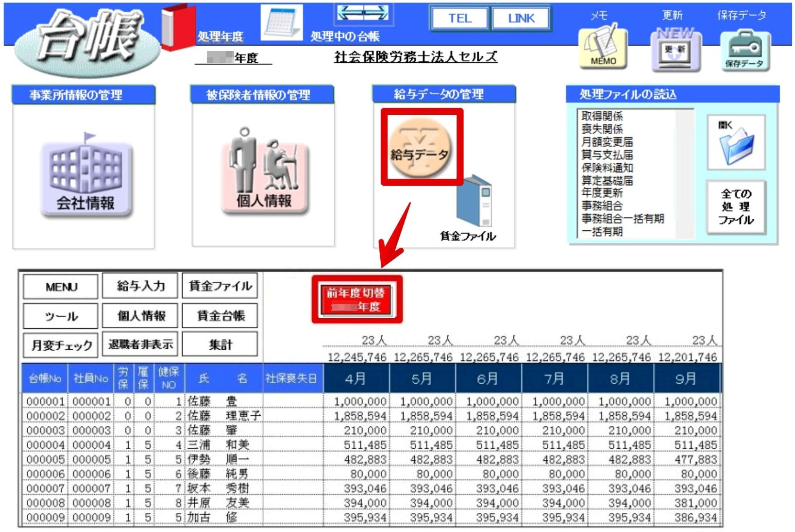
Task: Click the 個人情報 button in toolbar grid
Action: 140,316
